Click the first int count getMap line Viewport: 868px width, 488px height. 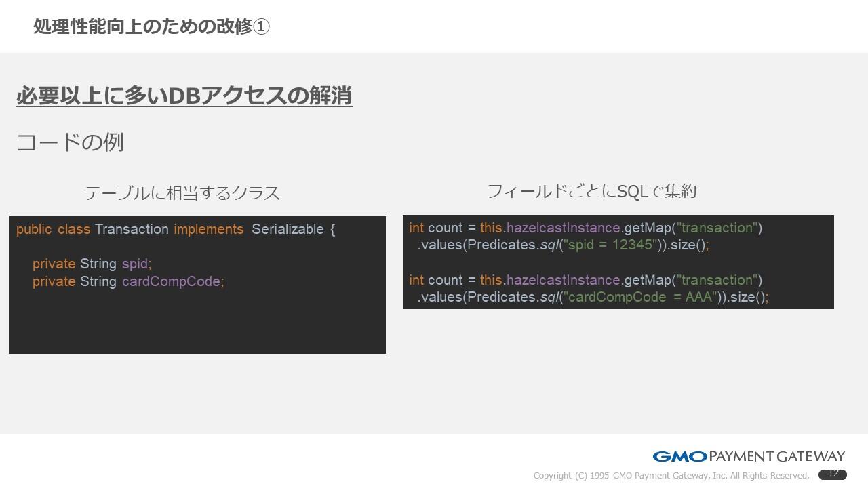pos(586,228)
